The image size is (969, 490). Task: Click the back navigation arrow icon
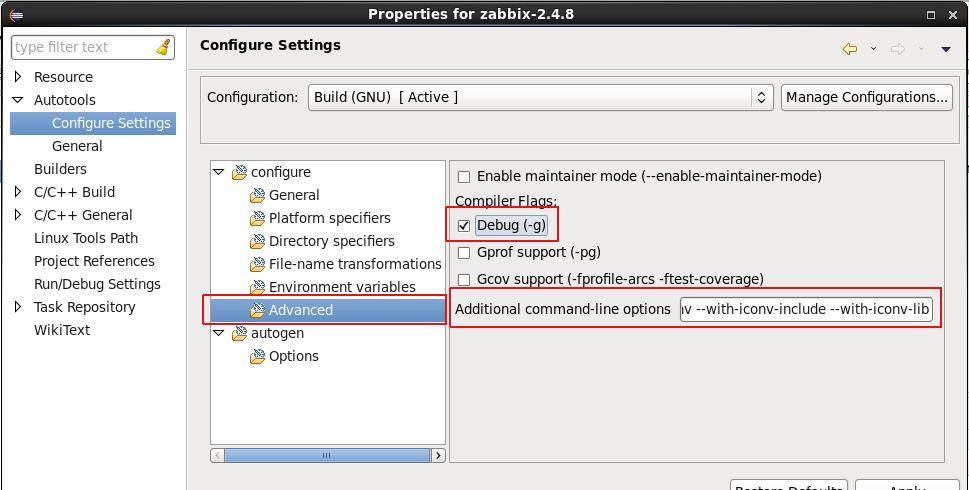click(x=849, y=48)
